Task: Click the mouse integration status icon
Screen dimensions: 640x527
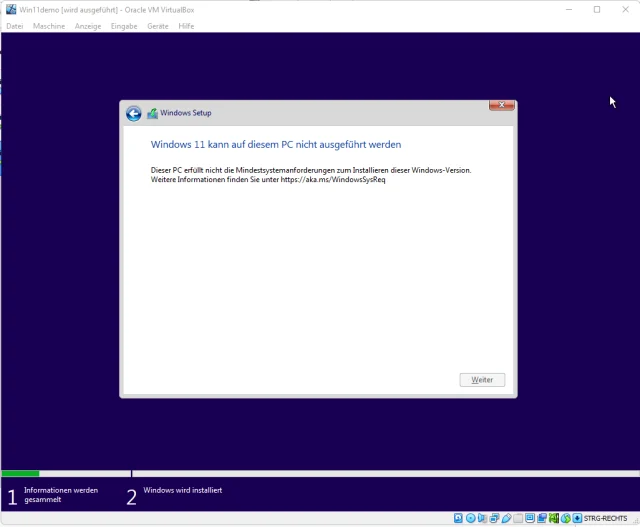Action: 566,518
